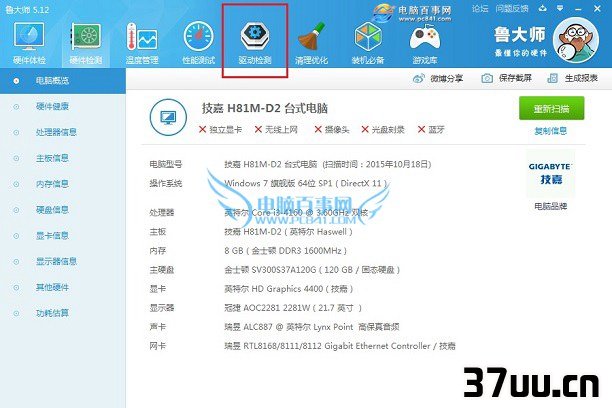Click the 英特尔 HD Graphics 4400 value

[x=289, y=289]
